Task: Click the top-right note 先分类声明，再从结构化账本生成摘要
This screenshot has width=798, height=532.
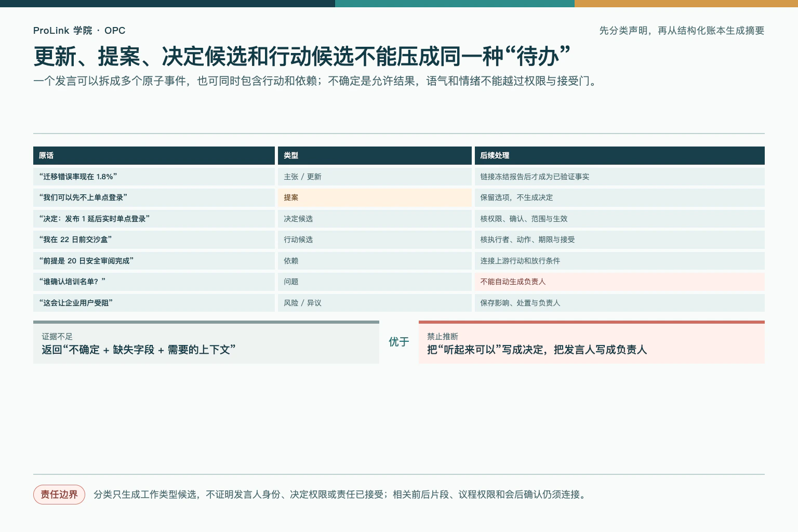Action: [x=682, y=31]
